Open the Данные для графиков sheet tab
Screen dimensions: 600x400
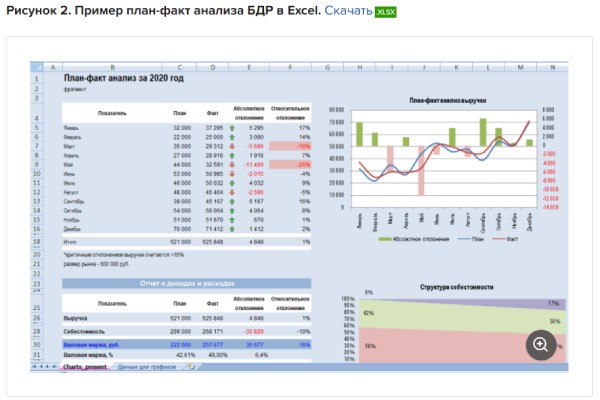146,367
